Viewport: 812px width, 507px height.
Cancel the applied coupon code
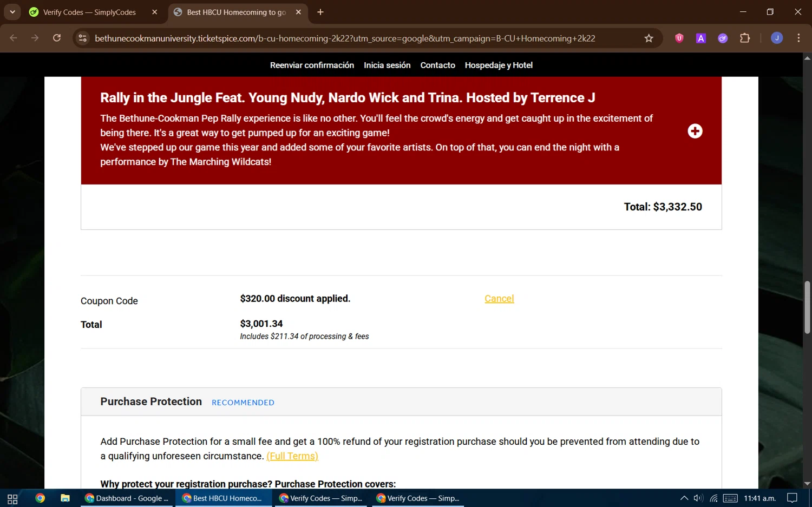(499, 299)
